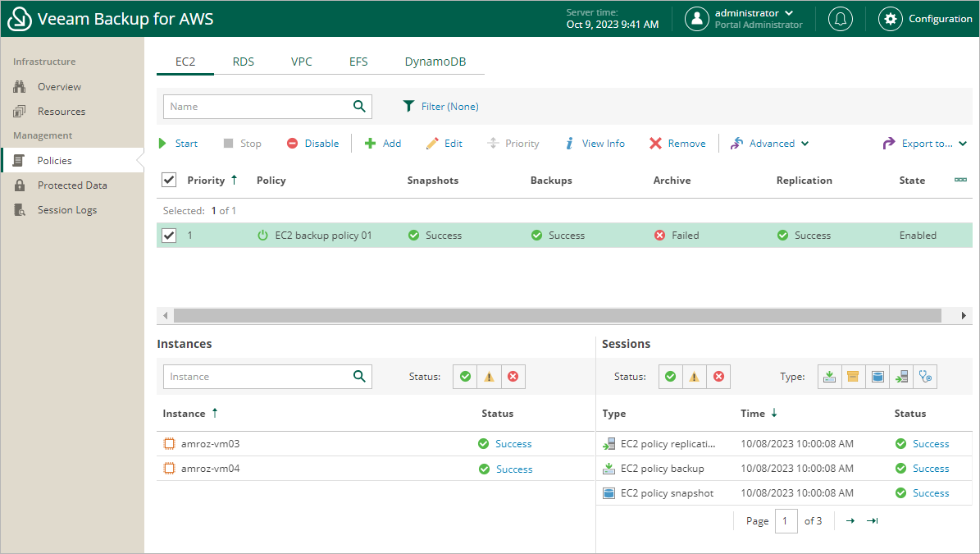Focus the sessions page number field
Viewport: 980px width, 554px height.
pos(786,521)
